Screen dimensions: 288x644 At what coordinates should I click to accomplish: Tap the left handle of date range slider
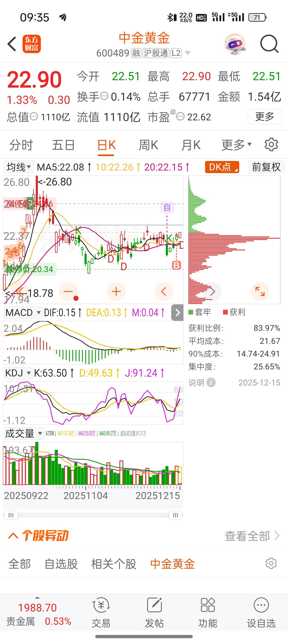click(11, 515)
